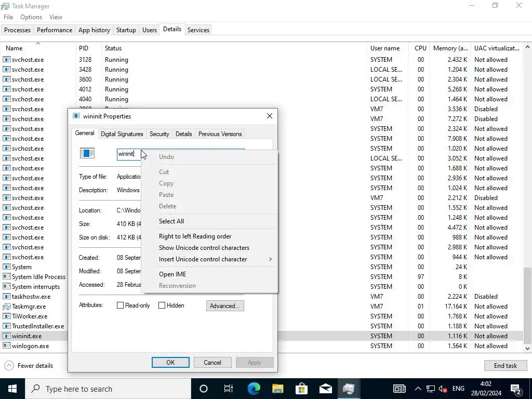Image resolution: width=532 pixels, height=399 pixels.
Task: Click the wininit file icon in Properties
Action: coord(87,153)
